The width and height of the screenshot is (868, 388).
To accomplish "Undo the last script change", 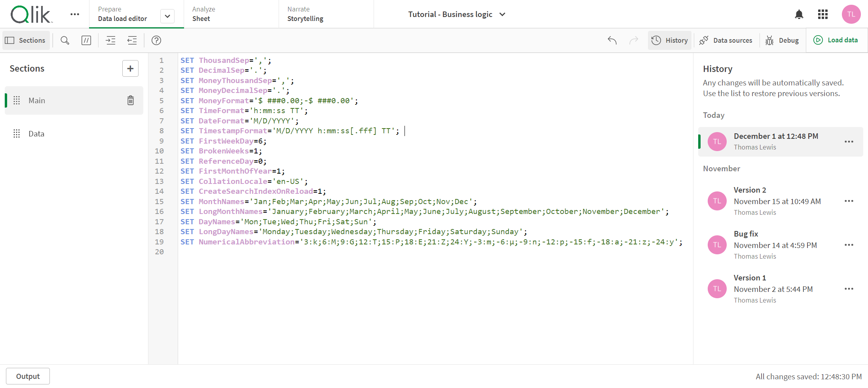I will coord(612,40).
